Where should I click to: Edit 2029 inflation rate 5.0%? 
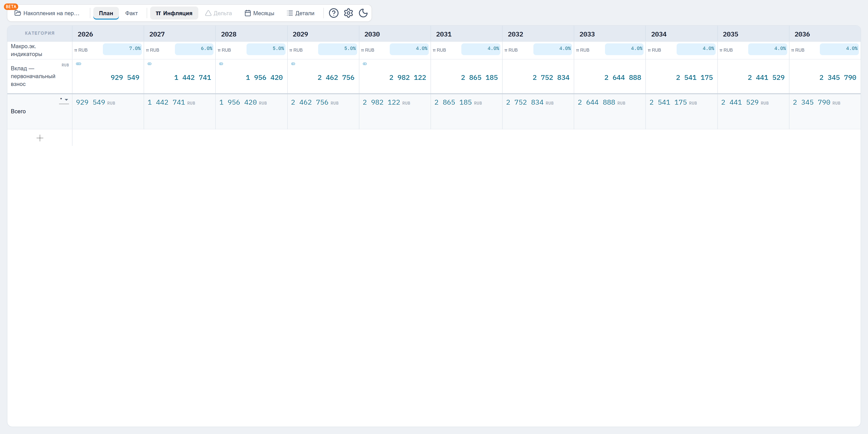[338, 49]
